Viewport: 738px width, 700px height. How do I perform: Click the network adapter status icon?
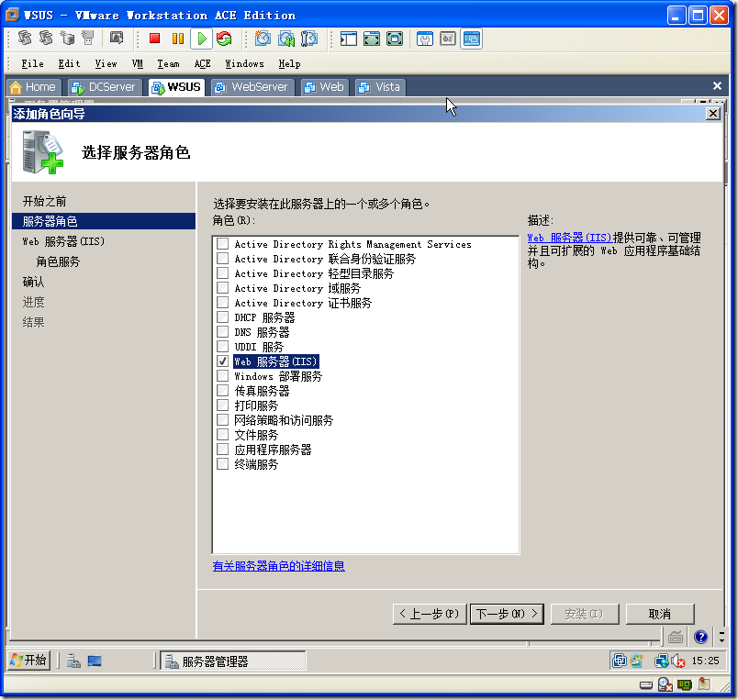pyautogui.click(x=685, y=684)
